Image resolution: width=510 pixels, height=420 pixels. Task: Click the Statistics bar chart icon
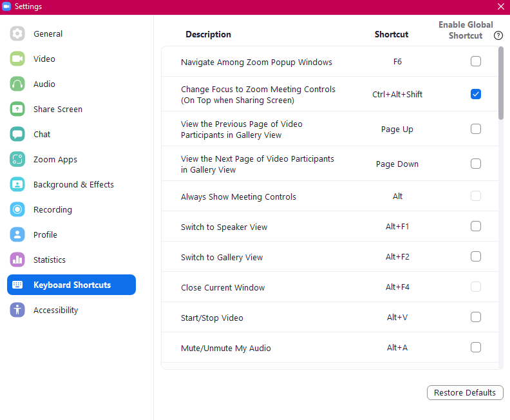17,260
